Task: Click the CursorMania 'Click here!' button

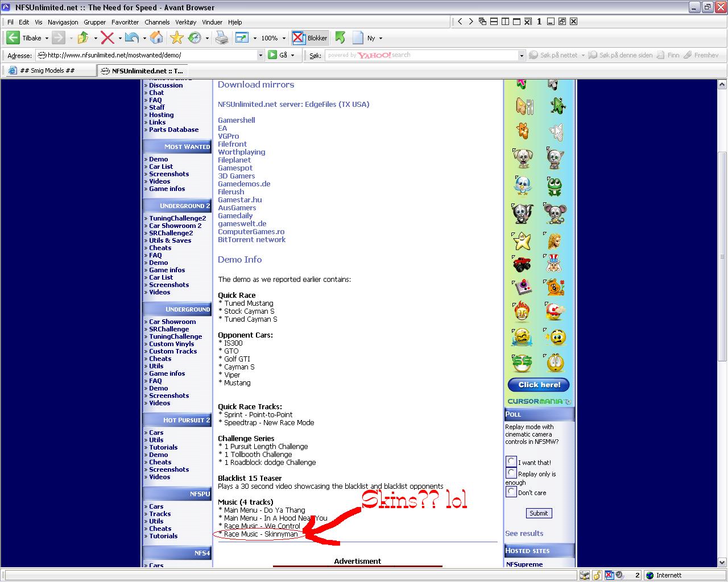Action: [x=539, y=385]
